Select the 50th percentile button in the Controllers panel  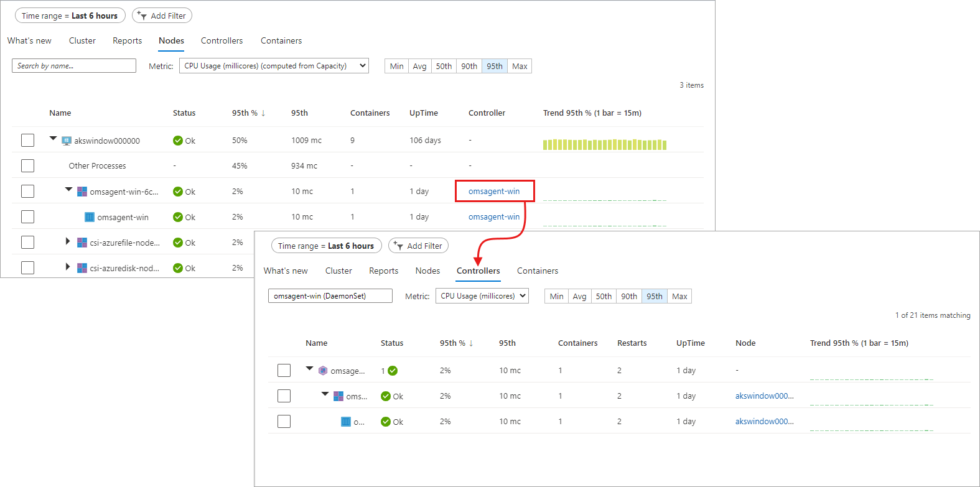tap(604, 297)
